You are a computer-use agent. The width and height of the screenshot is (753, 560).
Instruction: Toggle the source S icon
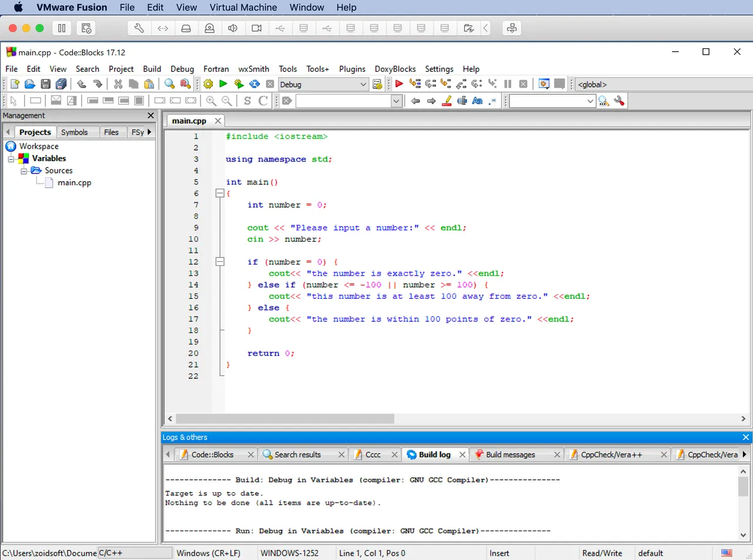click(247, 101)
